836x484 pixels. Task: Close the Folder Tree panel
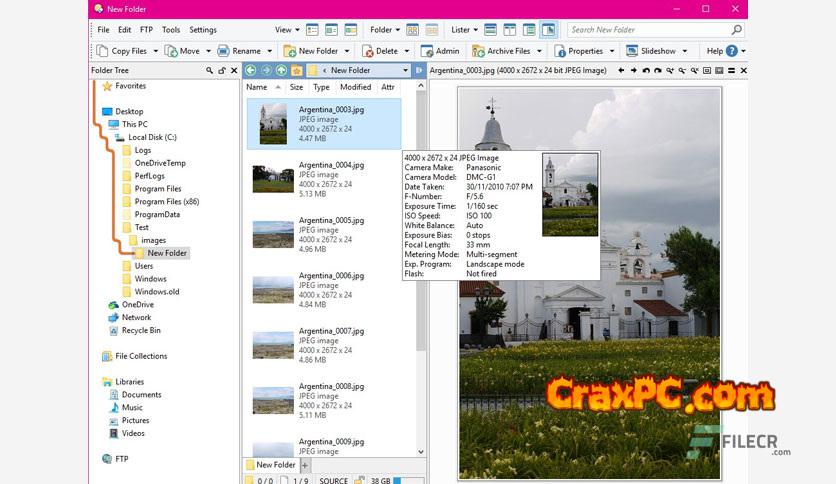[x=235, y=71]
